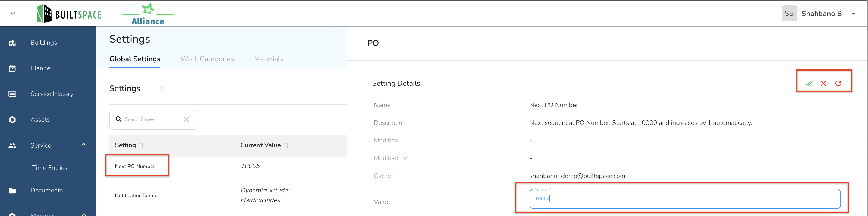Open Service History in the sidebar

coord(52,94)
